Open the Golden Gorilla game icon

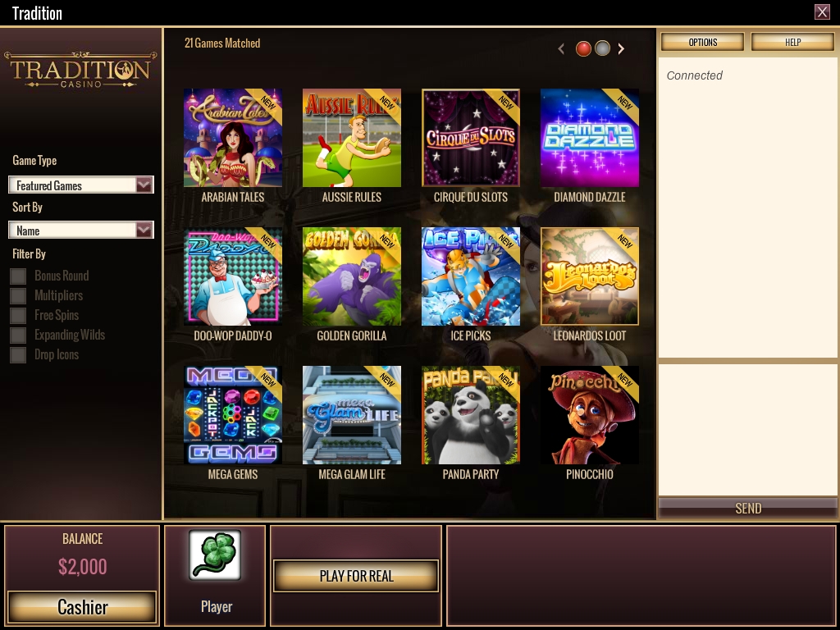(x=351, y=276)
